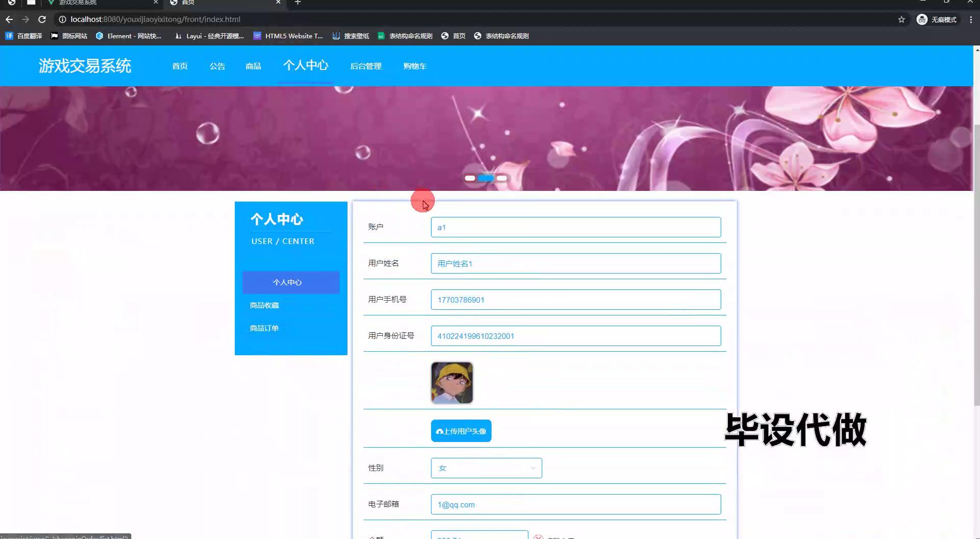Select the first carousel indicator dot
Viewport: 980px width, 539px height.
[x=470, y=178]
